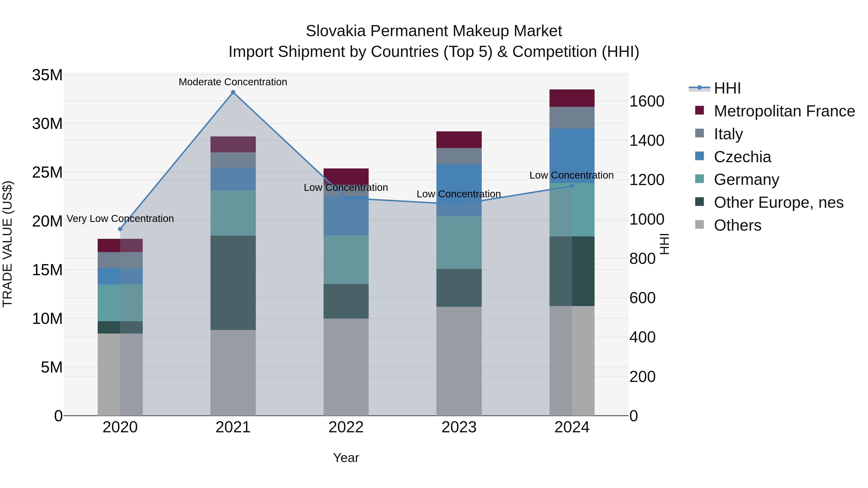868x488 pixels.
Task: Click the 2022 'Low Concentration' annotation
Action: click(x=346, y=187)
